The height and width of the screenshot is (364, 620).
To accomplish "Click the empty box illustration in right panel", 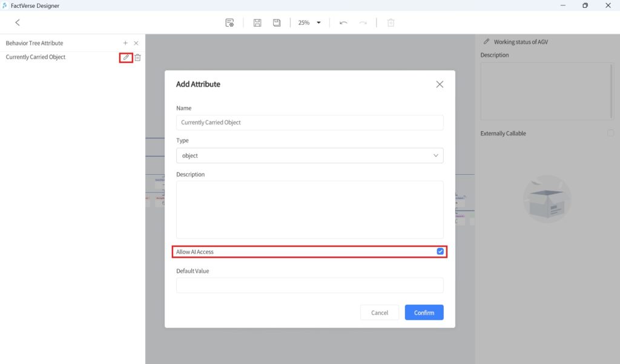I will 547,199.
